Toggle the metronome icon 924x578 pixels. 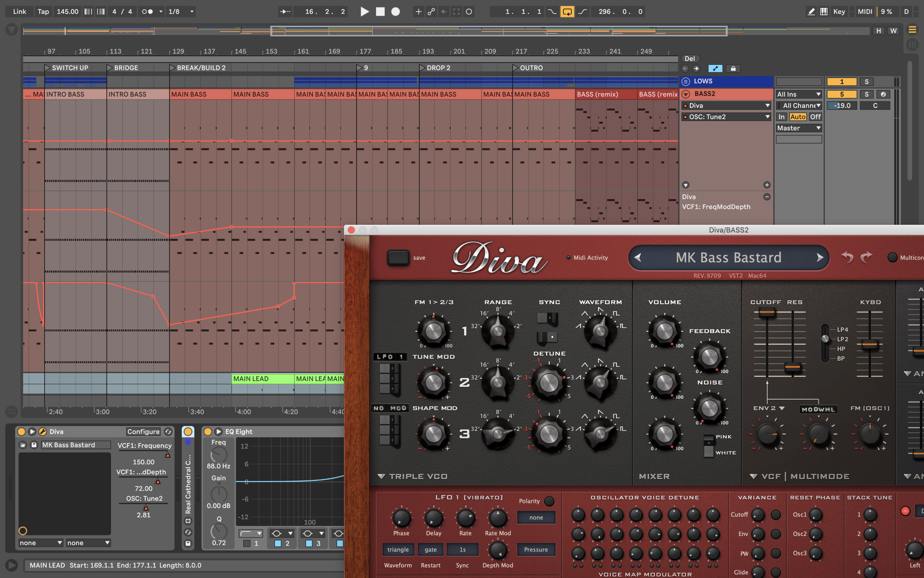148,12
